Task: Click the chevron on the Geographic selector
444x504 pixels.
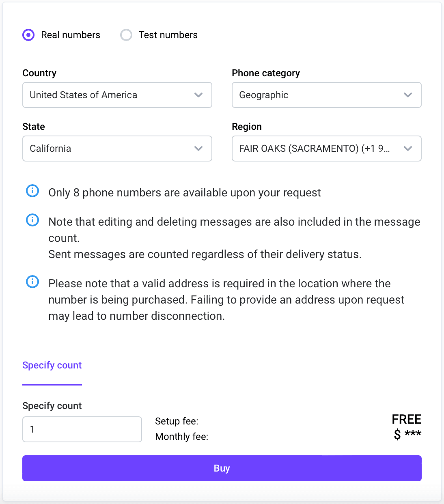Action: click(408, 95)
